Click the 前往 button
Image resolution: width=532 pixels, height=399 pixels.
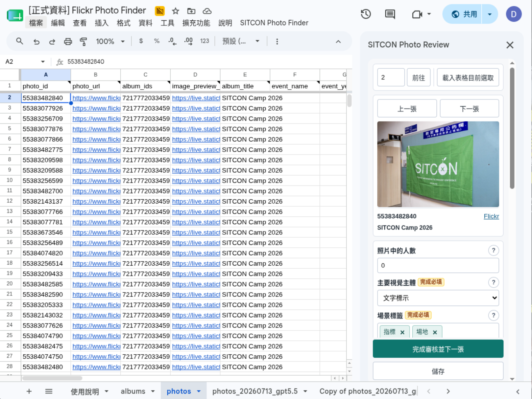tap(419, 78)
